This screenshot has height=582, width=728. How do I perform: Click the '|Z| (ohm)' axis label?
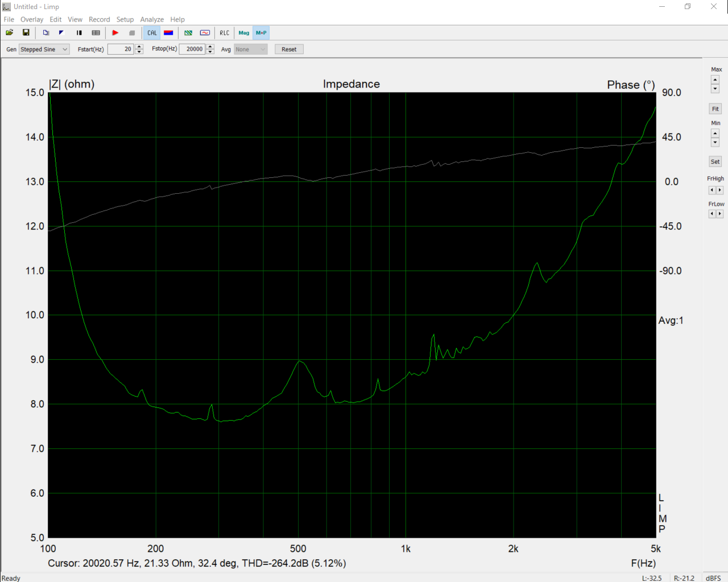click(72, 84)
